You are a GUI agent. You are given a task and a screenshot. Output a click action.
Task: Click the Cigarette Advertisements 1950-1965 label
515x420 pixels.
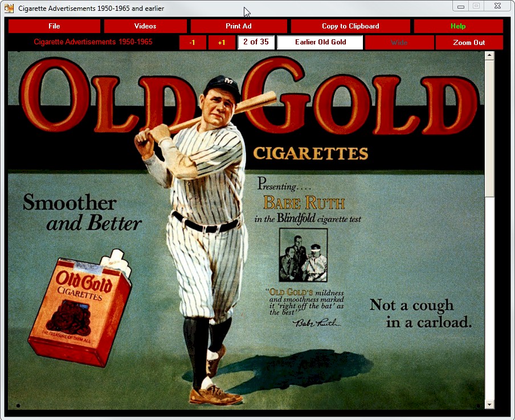coord(93,42)
